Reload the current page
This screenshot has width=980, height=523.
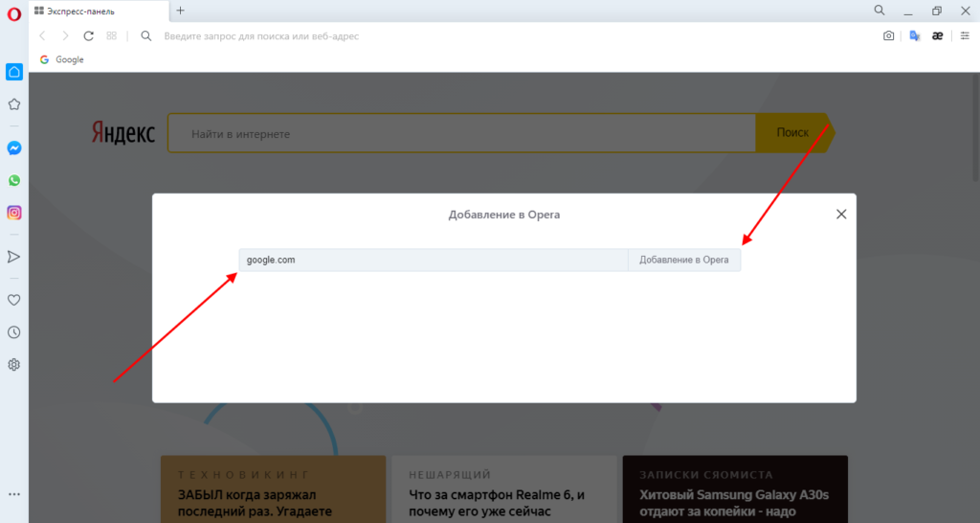[x=88, y=35]
